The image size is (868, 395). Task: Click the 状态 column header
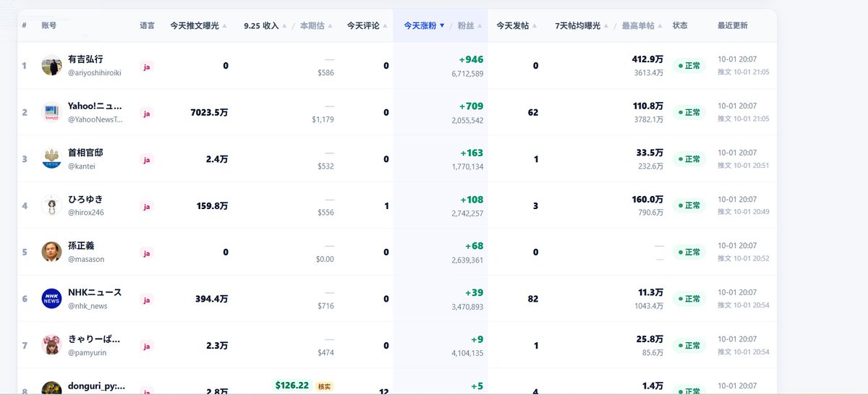tap(680, 25)
